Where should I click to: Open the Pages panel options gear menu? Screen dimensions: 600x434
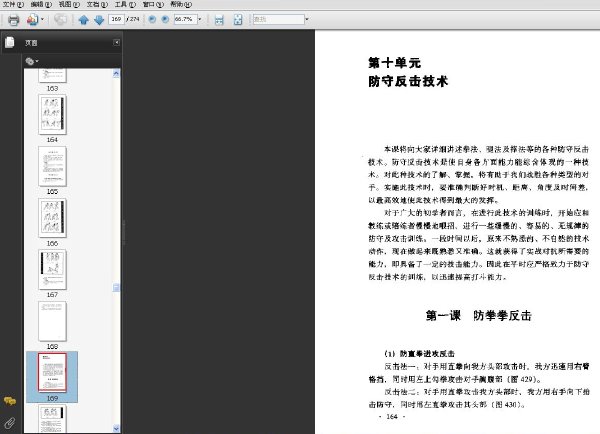(x=32, y=61)
